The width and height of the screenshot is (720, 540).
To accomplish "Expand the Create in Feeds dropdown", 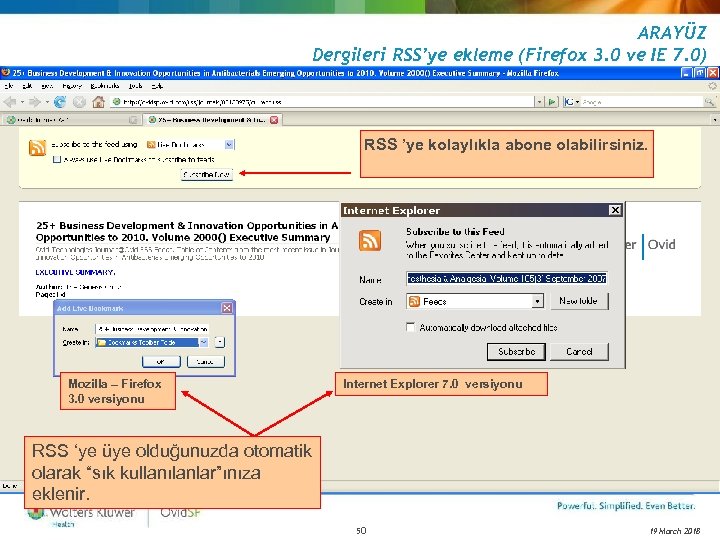I will (x=537, y=301).
